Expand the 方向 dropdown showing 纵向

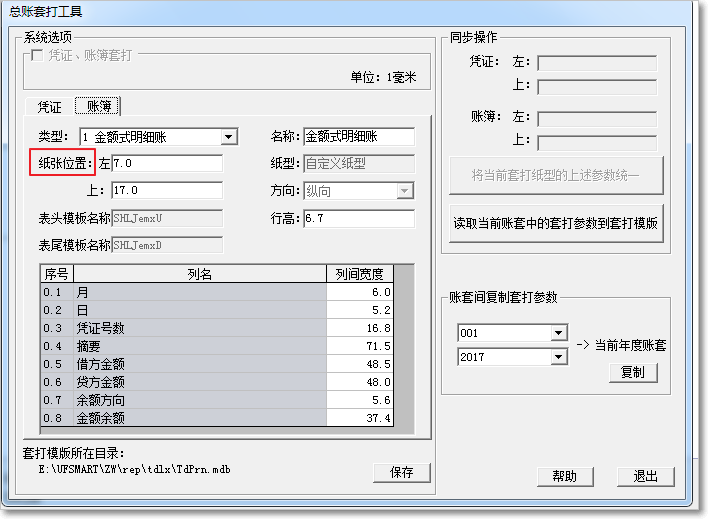pos(405,191)
